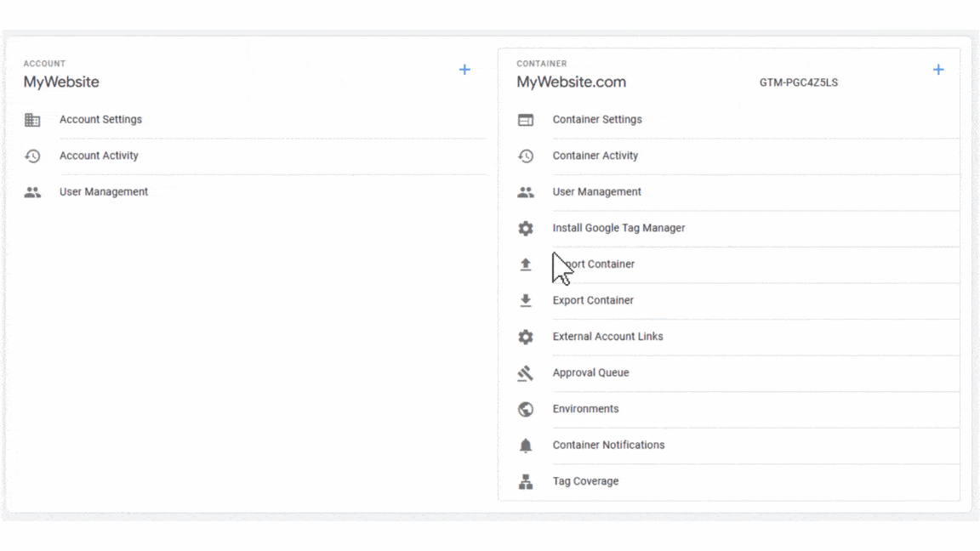
Task: Click the container User Management people icon
Action: (526, 192)
